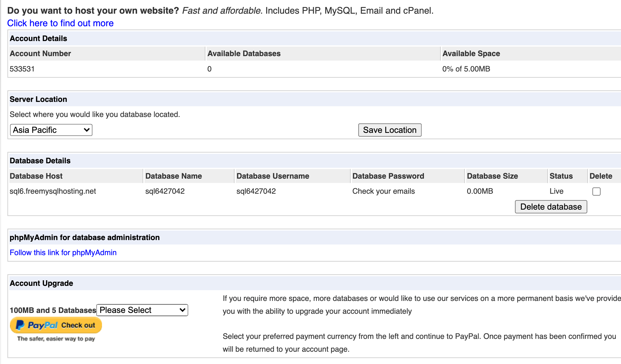Click the Delete database button
Screen dimensions: 621x364
551,207
